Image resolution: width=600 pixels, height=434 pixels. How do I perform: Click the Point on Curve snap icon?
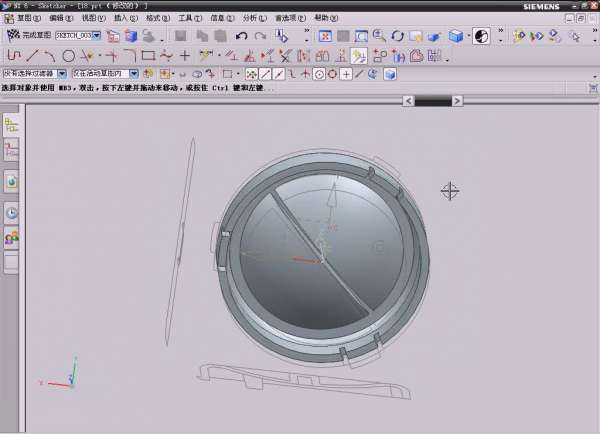click(359, 74)
